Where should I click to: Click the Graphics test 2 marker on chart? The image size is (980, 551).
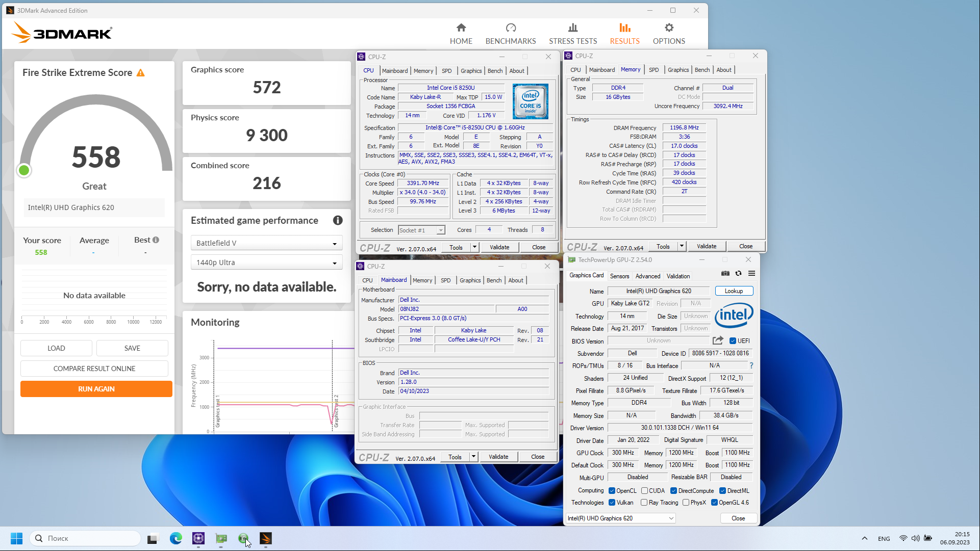[336, 411]
